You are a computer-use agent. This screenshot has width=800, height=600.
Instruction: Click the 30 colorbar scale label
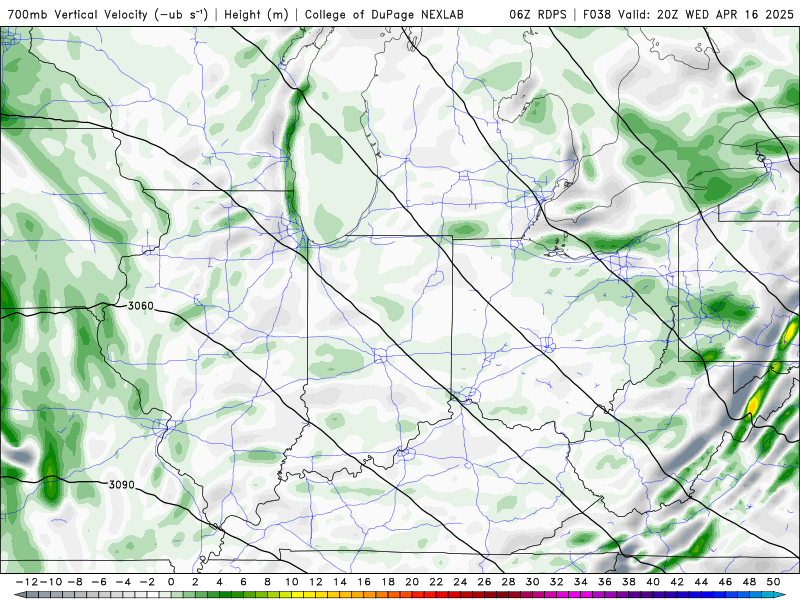(x=533, y=582)
